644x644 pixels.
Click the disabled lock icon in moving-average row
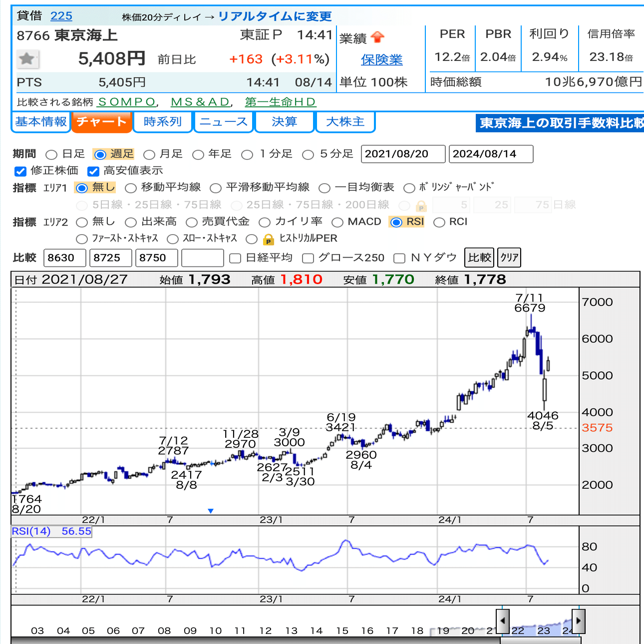(x=421, y=205)
